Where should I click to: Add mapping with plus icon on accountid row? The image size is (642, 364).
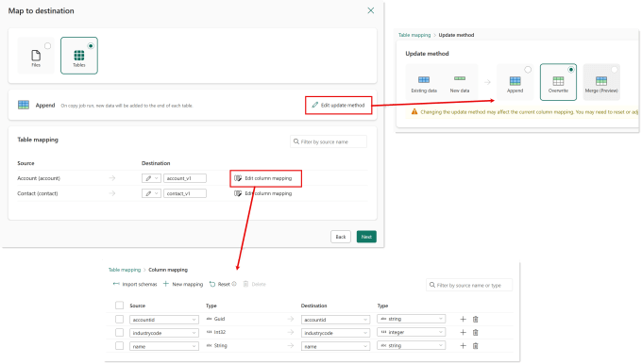pos(463,319)
